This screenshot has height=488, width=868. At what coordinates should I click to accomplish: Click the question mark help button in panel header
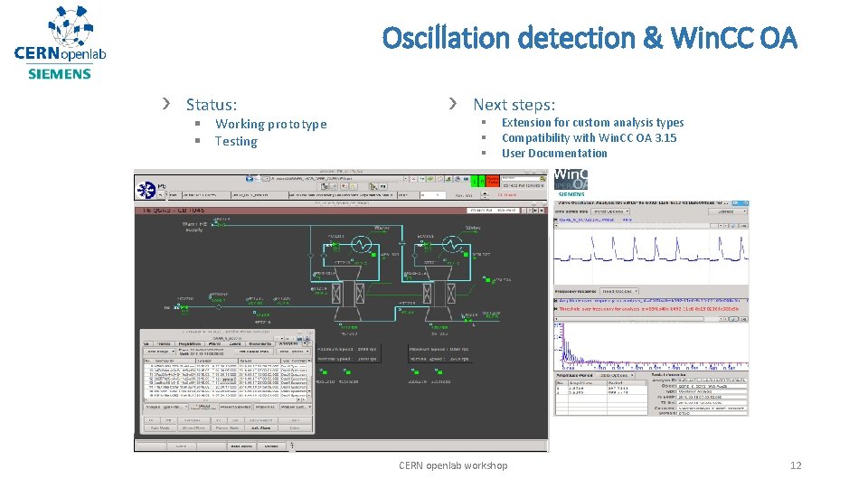click(529, 211)
